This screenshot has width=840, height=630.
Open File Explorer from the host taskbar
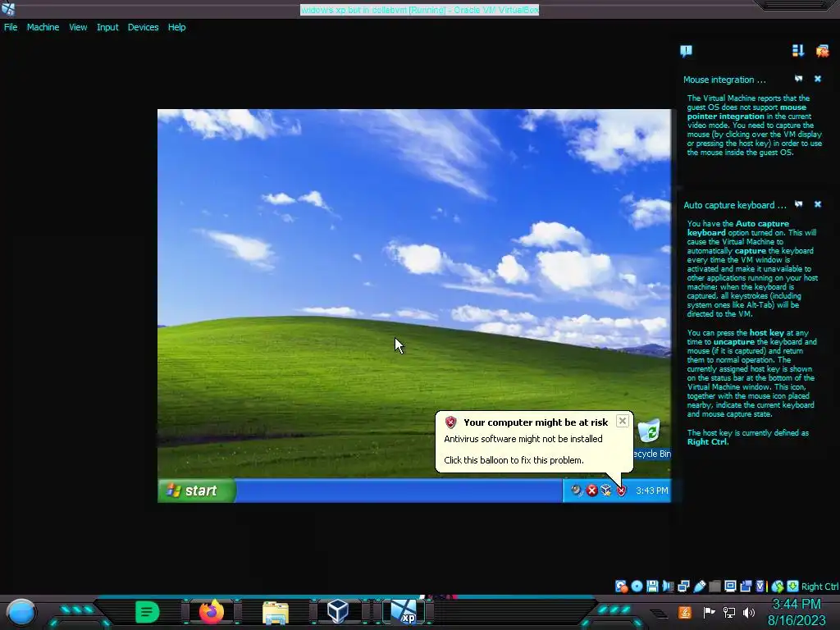pyautogui.click(x=276, y=613)
